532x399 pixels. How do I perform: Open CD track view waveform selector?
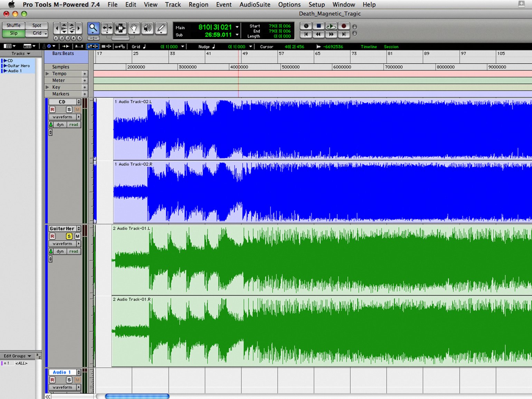(65, 117)
